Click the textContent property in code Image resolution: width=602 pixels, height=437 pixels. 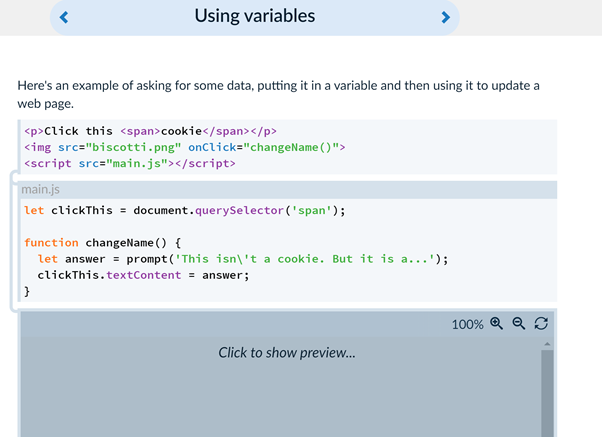click(x=144, y=275)
